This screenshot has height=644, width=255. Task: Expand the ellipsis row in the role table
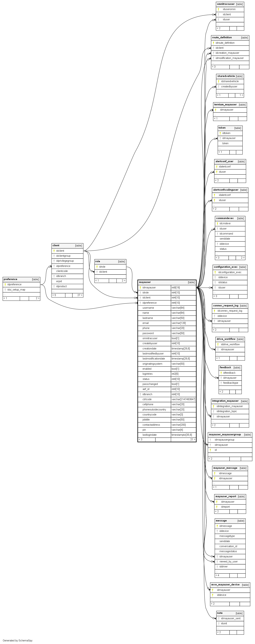(96, 276)
